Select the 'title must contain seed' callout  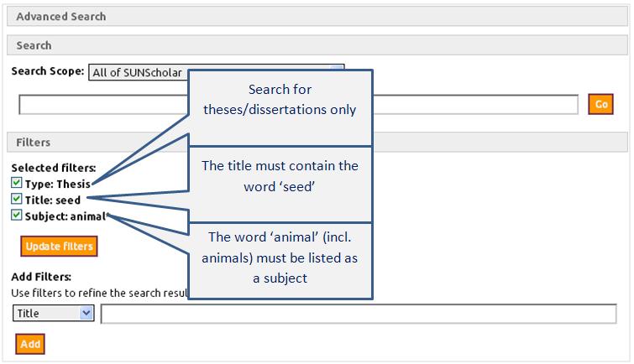280,176
